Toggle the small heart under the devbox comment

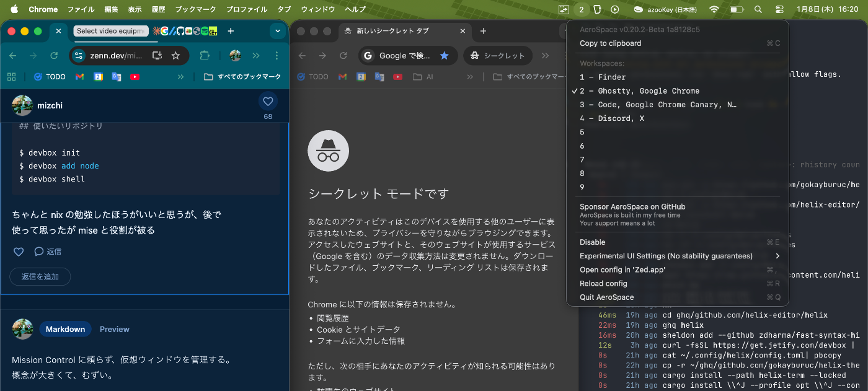tap(19, 252)
